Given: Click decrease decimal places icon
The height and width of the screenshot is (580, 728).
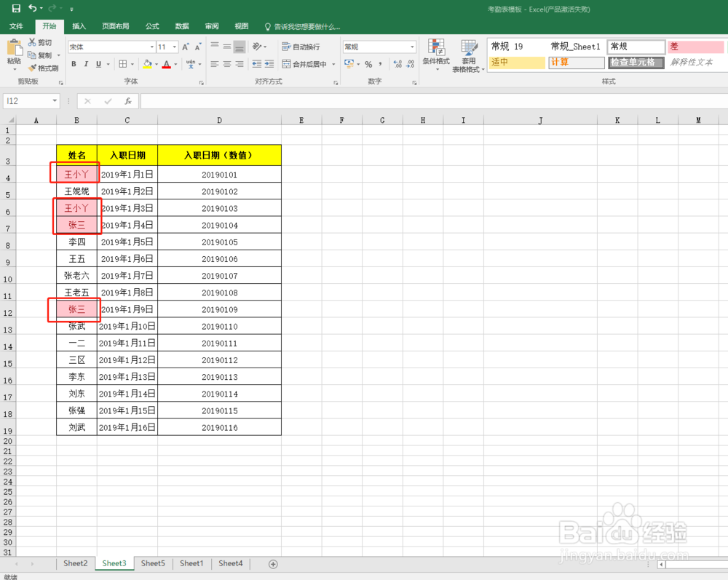Looking at the screenshot, I should point(410,64).
